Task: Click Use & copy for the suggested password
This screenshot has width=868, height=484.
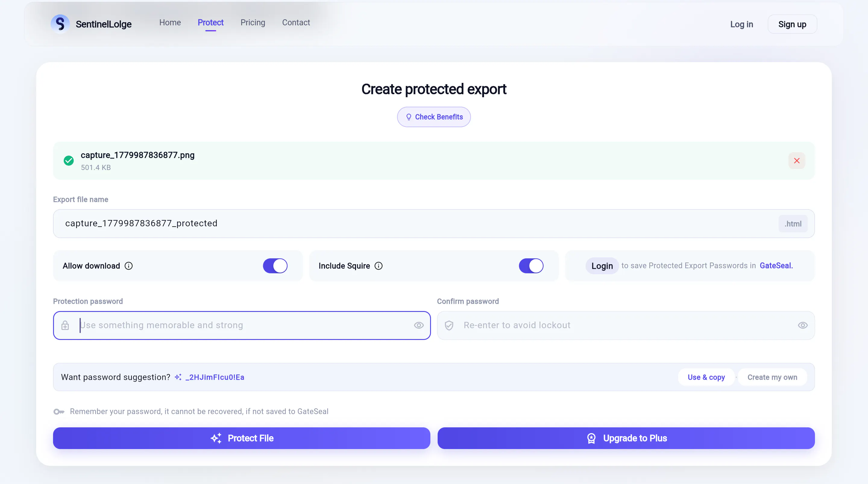Action: pos(706,377)
